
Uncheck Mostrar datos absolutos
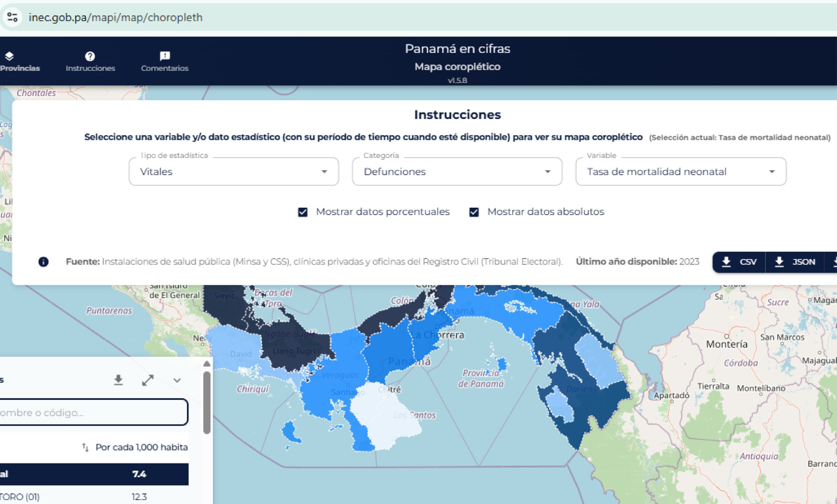[x=474, y=212]
